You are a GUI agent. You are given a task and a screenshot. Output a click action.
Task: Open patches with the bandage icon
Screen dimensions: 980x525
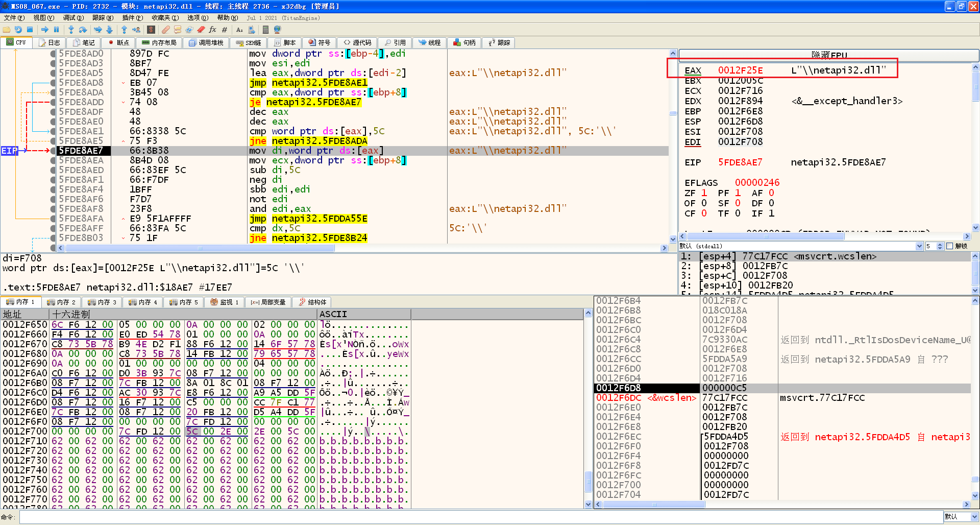pos(166,30)
